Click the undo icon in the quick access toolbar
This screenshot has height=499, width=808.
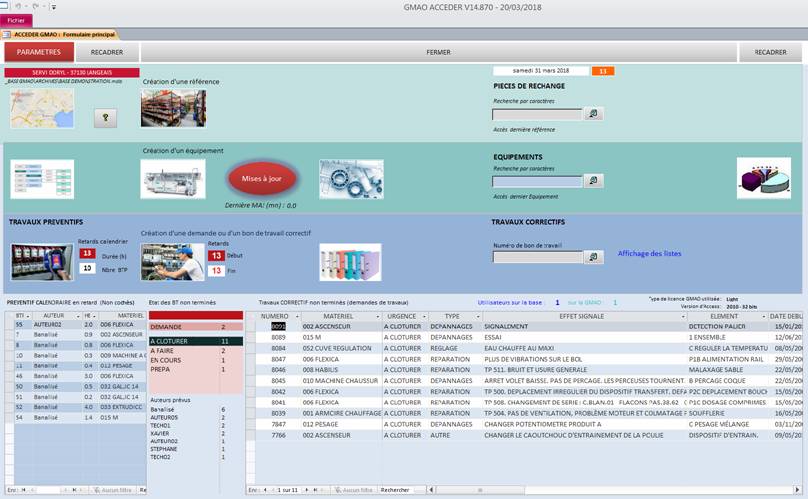tap(18, 7)
